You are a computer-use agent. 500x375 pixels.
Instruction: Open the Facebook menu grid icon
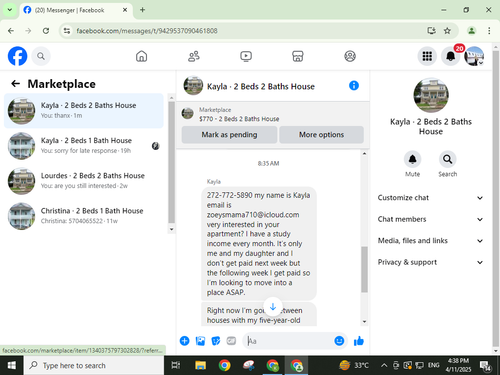(x=427, y=56)
